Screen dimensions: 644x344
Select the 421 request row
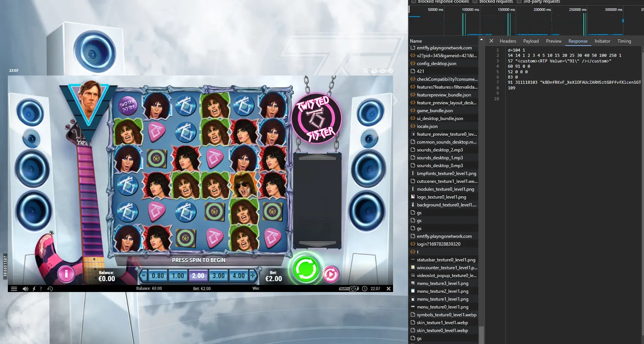(444, 71)
